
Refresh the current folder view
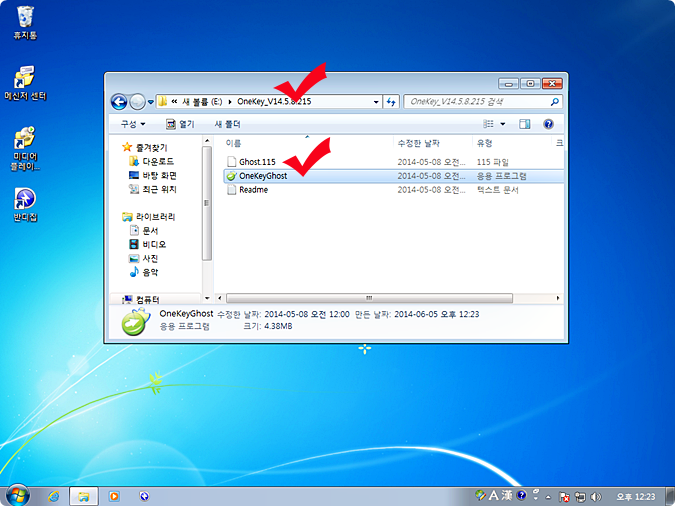click(391, 102)
